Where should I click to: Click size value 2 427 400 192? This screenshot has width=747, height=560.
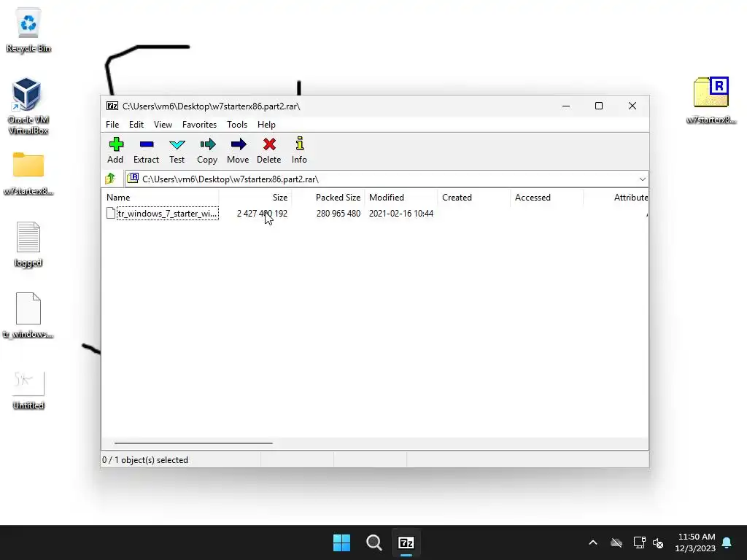pyautogui.click(x=262, y=214)
